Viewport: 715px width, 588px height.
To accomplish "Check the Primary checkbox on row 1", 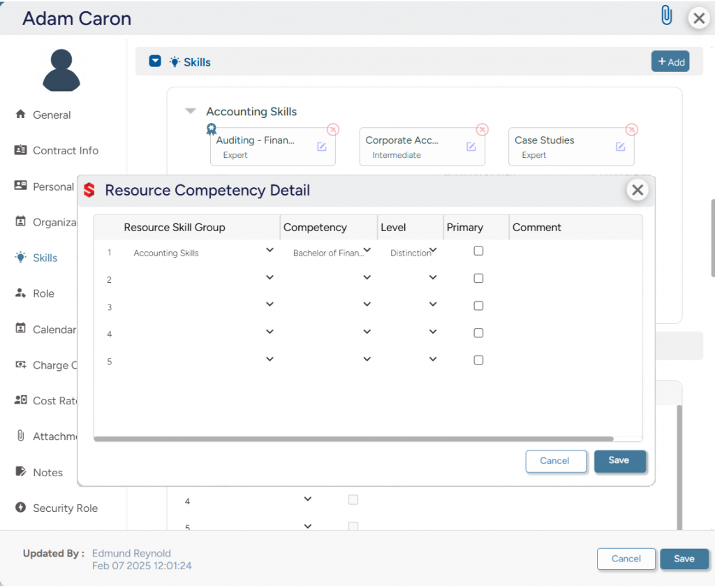I will (x=478, y=251).
